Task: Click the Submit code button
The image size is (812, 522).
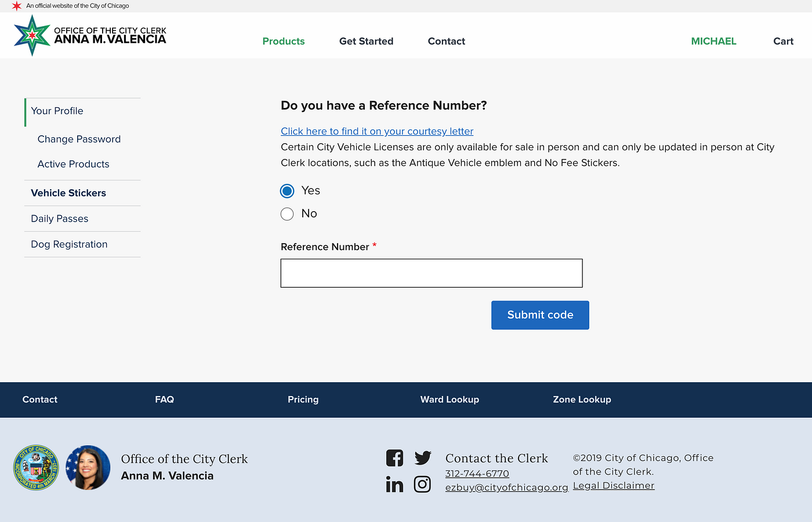Action: click(x=540, y=315)
